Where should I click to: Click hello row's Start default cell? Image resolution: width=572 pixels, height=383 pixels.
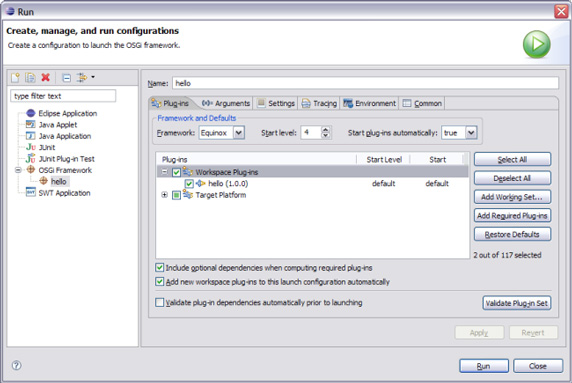pyautogui.click(x=437, y=183)
